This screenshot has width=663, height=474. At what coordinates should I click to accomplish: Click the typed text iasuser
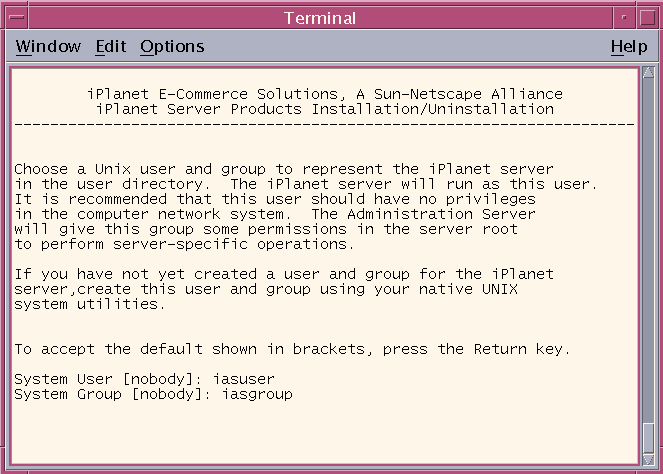pyautogui.click(x=244, y=379)
